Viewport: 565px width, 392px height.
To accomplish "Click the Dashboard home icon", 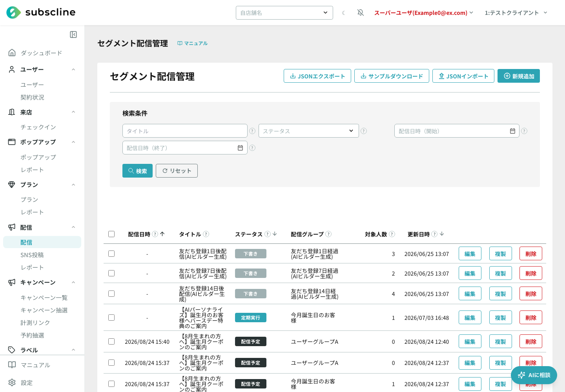I will [x=12, y=53].
